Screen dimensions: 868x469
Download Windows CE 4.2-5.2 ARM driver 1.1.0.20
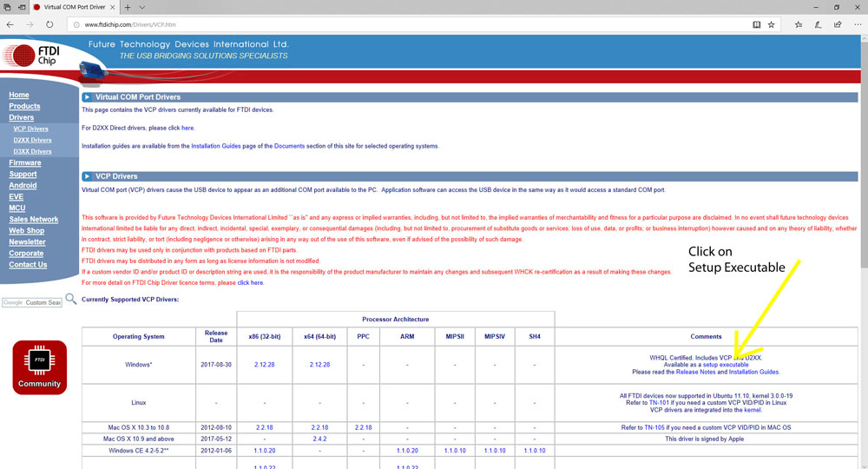[407, 451]
